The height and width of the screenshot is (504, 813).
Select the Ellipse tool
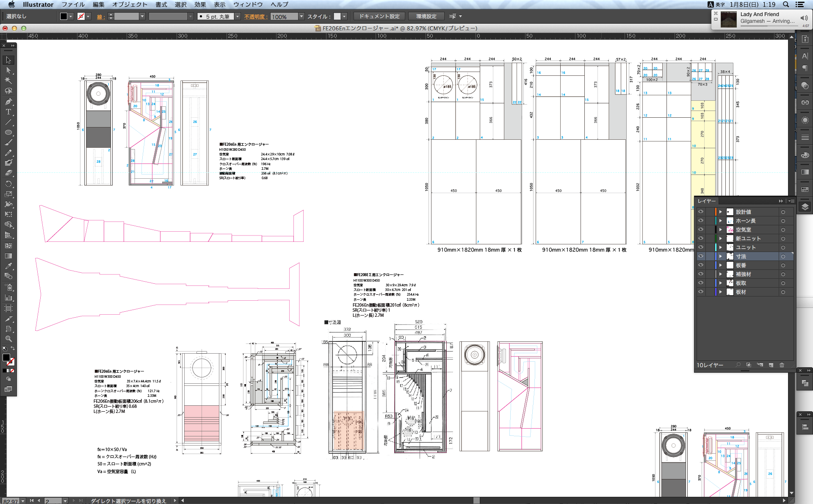point(8,133)
